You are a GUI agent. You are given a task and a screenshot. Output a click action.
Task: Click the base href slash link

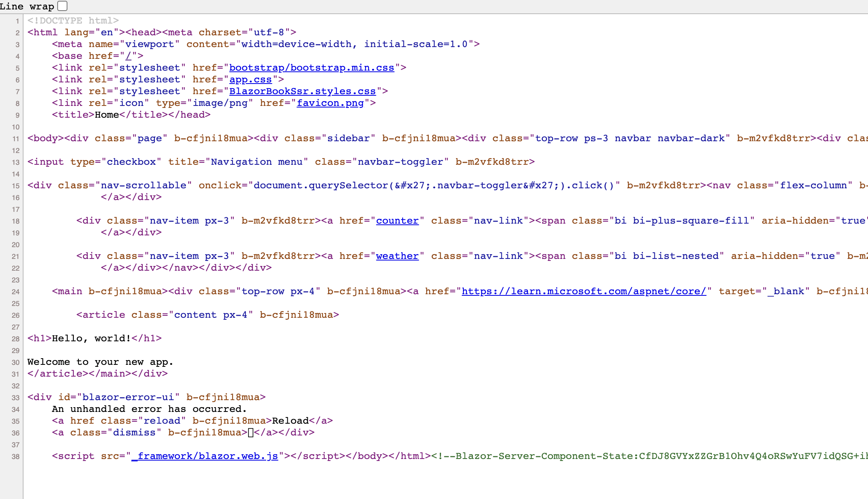click(128, 56)
